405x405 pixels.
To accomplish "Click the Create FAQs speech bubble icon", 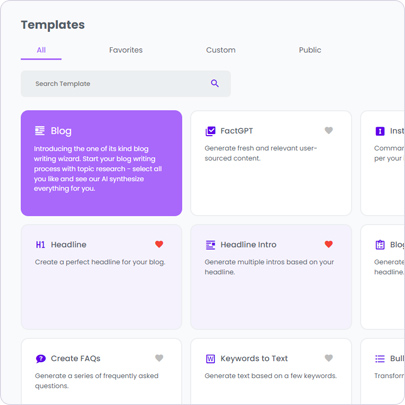I will tap(40, 359).
